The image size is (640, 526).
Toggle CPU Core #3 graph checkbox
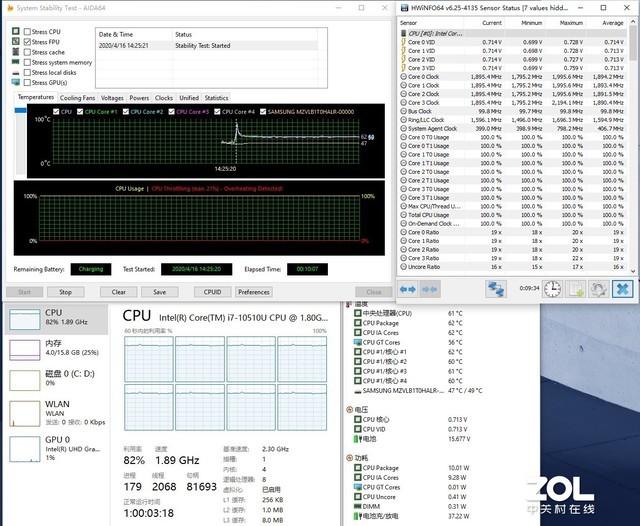pyautogui.click(x=171, y=111)
